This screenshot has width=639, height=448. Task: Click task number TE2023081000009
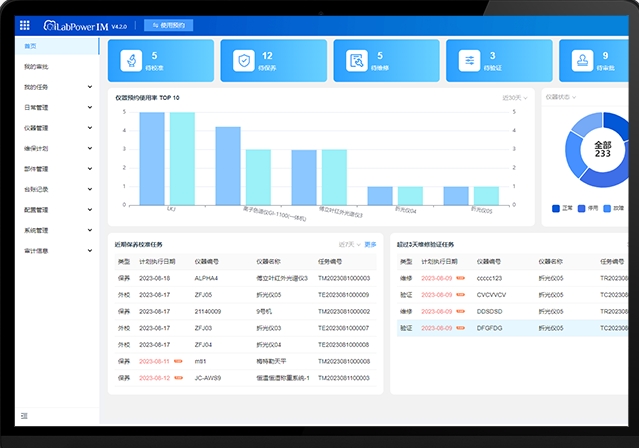click(344, 295)
